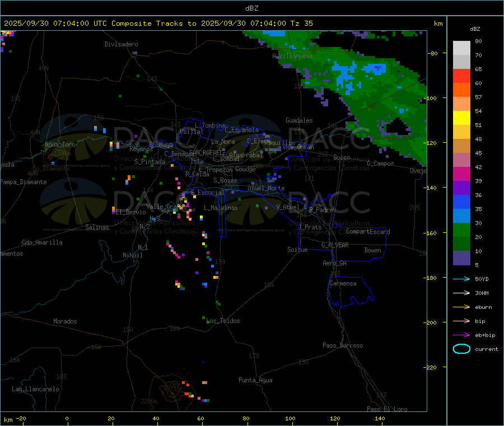Click the Paso_El_Loro map label
This screenshot has height=426, width=504.
[388, 409]
